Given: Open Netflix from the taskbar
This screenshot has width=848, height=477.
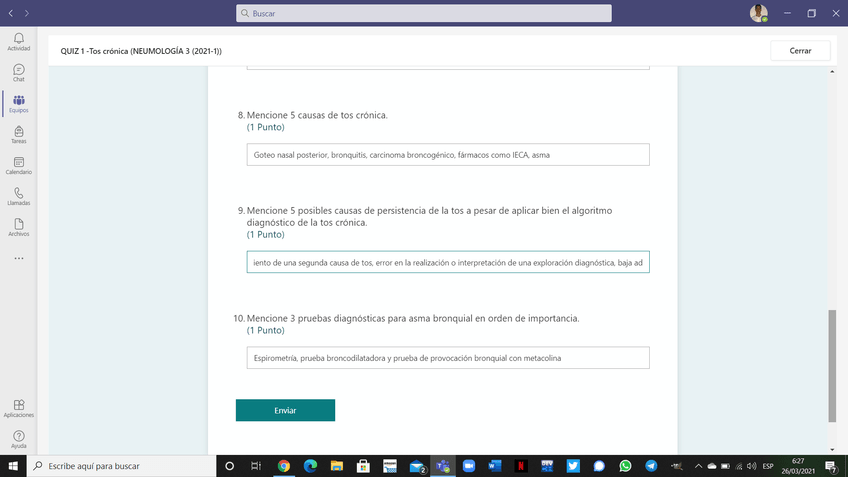Looking at the screenshot, I should (x=521, y=466).
